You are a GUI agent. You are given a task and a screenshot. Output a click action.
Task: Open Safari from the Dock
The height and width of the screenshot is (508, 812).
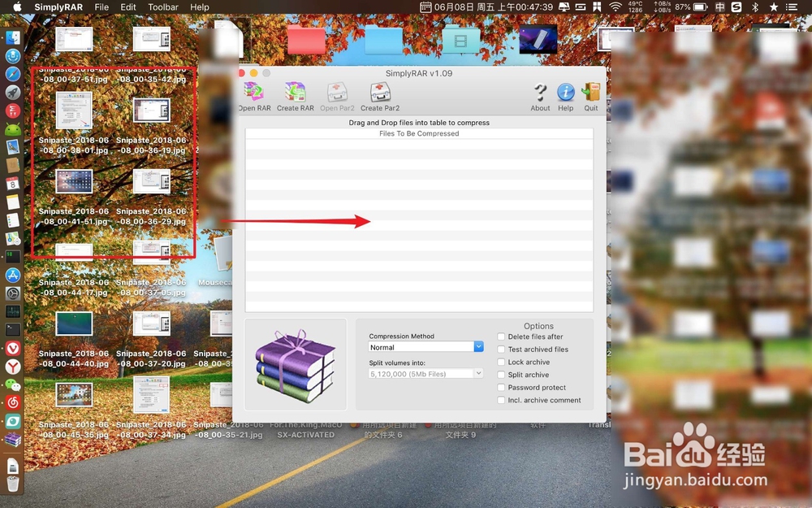[x=13, y=74]
